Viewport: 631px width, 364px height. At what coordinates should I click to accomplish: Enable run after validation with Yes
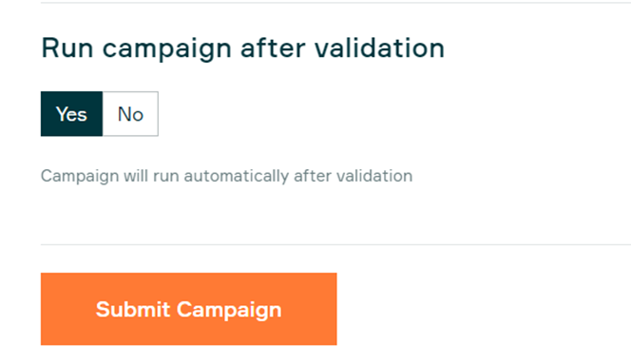pos(71,114)
